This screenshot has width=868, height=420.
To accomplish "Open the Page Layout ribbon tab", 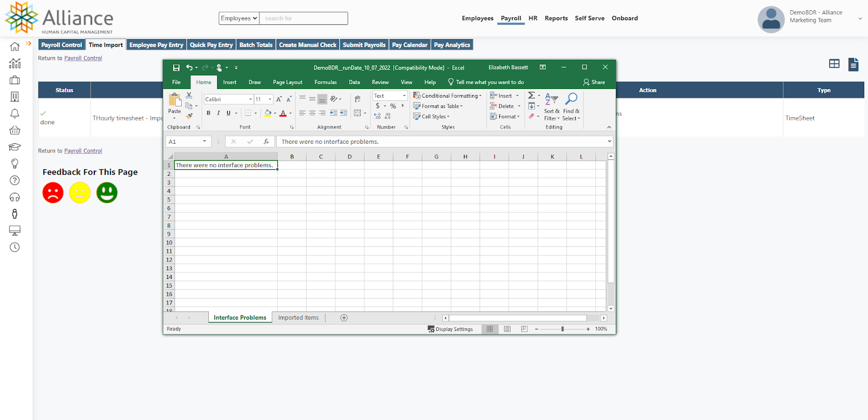I will pyautogui.click(x=288, y=82).
